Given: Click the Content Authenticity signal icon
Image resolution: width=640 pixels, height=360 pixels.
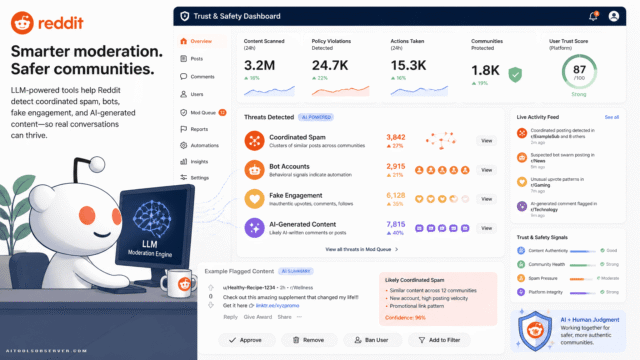Looking at the screenshot, I should (521, 251).
